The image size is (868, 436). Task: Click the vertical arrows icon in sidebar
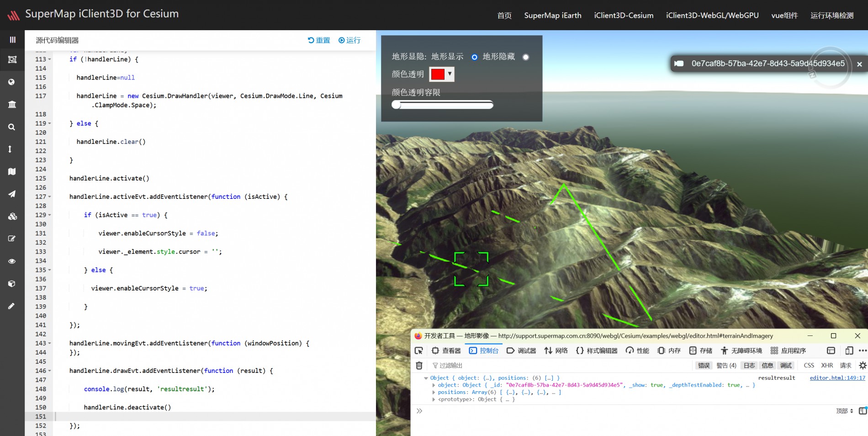(x=10, y=149)
